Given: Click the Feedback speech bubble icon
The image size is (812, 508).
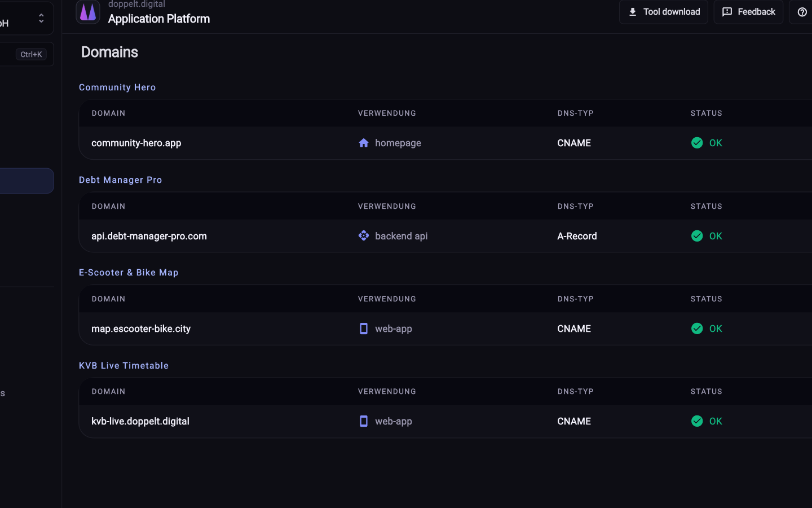Looking at the screenshot, I should pyautogui.click(x=727, y=12).
